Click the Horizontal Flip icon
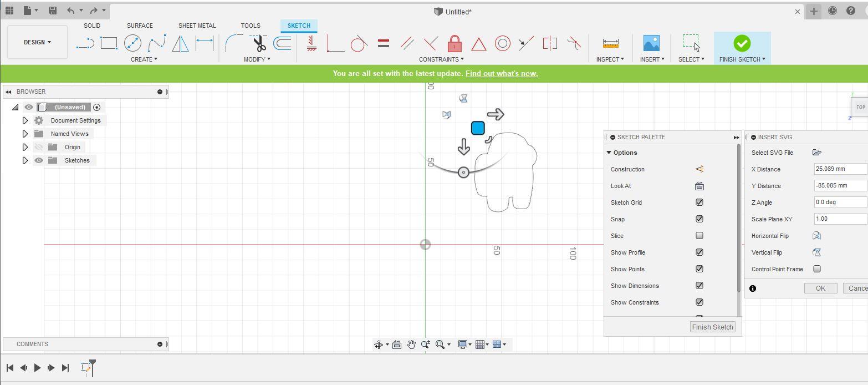The width and height of the screenshot is (868, 385). pos(816,236)
